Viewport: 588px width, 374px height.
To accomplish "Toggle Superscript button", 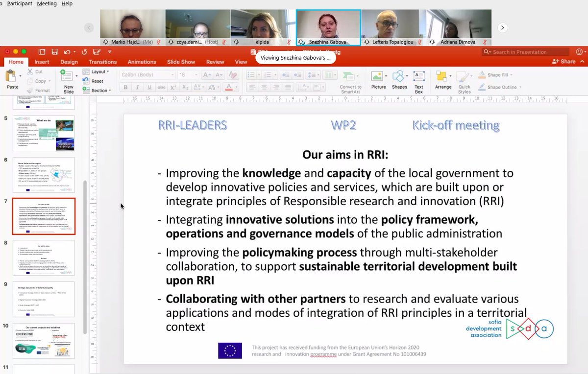I will (173, 88).
